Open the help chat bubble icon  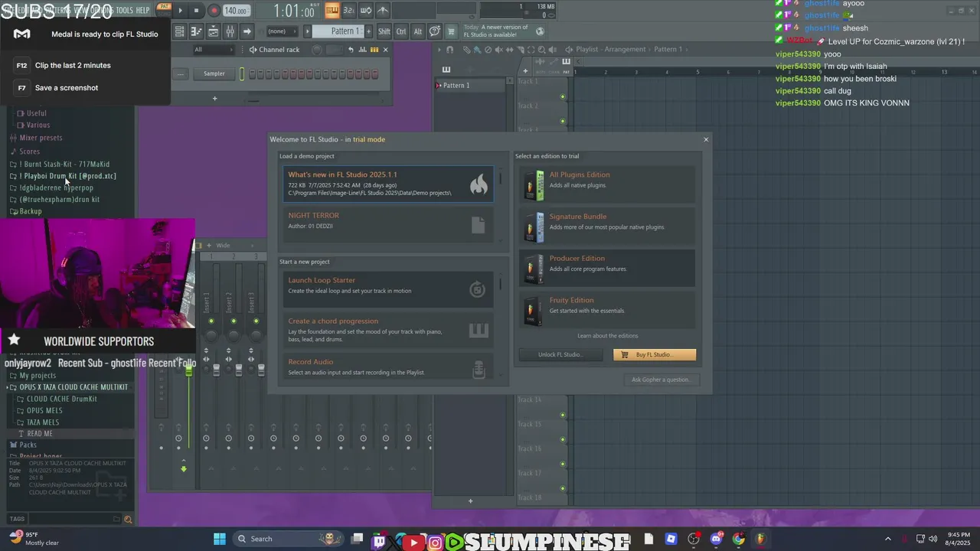point(434,31)
